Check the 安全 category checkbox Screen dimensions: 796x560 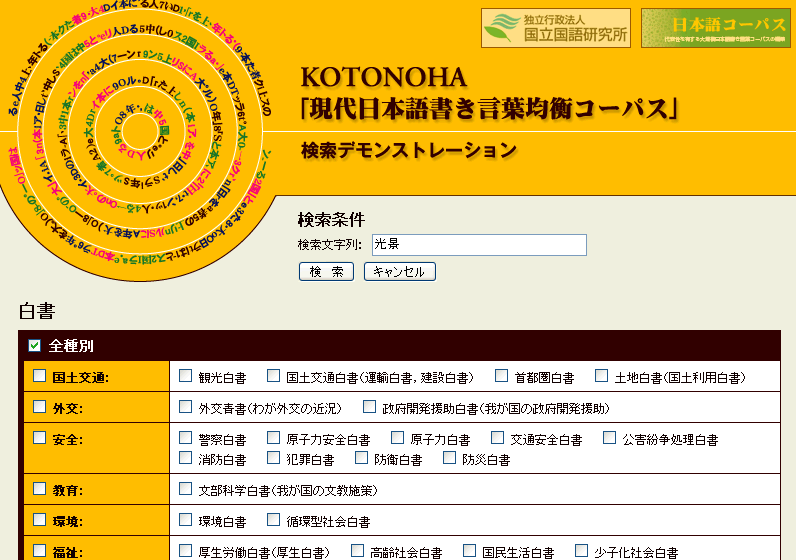click(40, 438)
